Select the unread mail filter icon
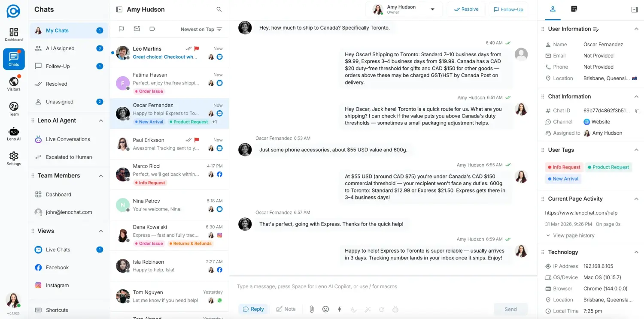The image size is (644, 319). pyautogui.click(x=137, y=29)
